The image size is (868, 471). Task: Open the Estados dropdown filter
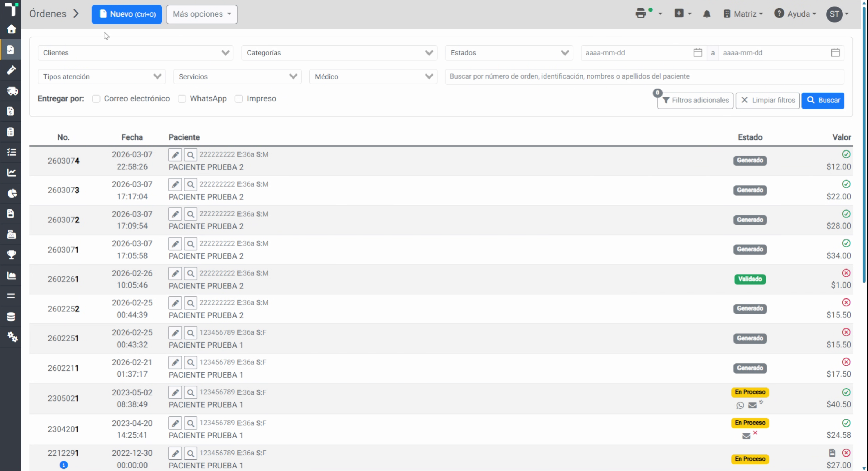509,53
